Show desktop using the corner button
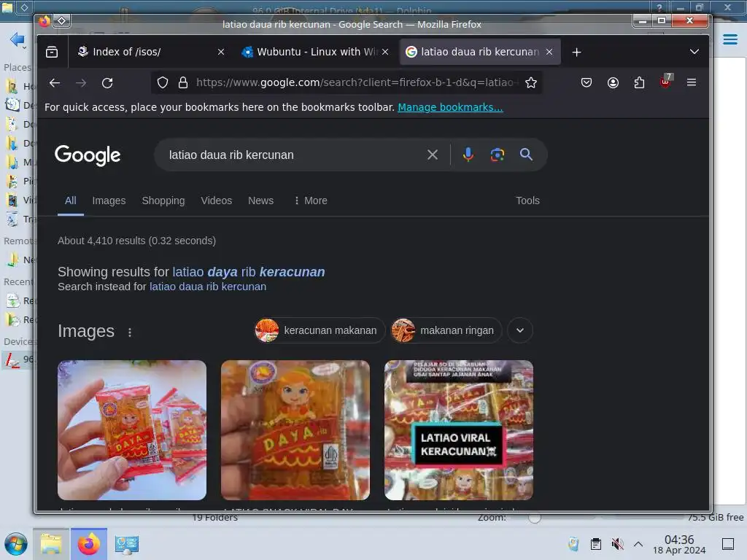This screenshot has height=560, width=747. 728,544
